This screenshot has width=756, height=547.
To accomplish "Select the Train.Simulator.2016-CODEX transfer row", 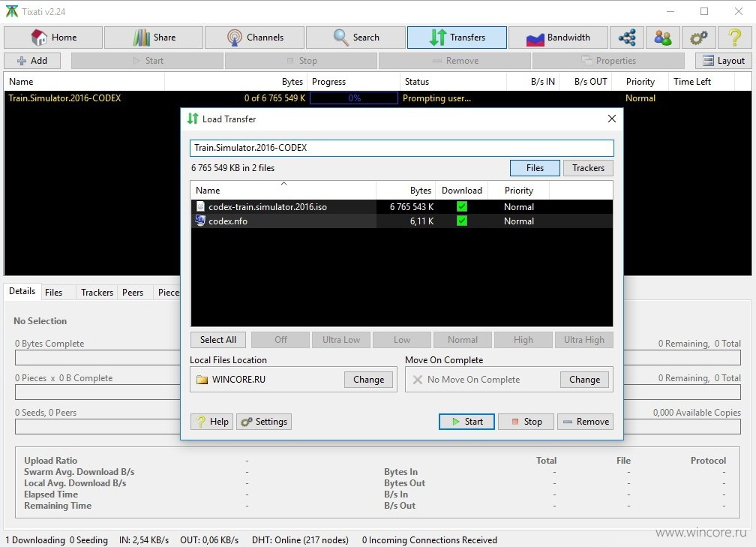I will click(x=377, y=98).
